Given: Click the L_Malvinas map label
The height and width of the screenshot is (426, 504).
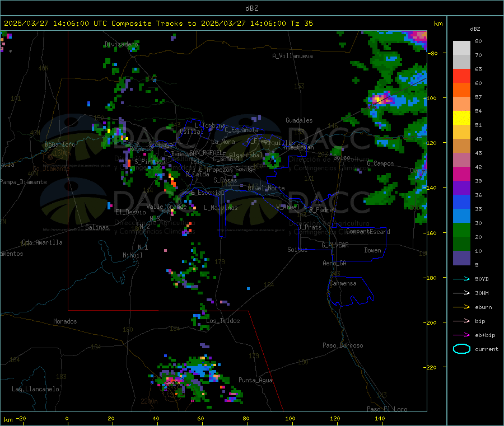Looking at the screenshot, I should click(221, 208).
